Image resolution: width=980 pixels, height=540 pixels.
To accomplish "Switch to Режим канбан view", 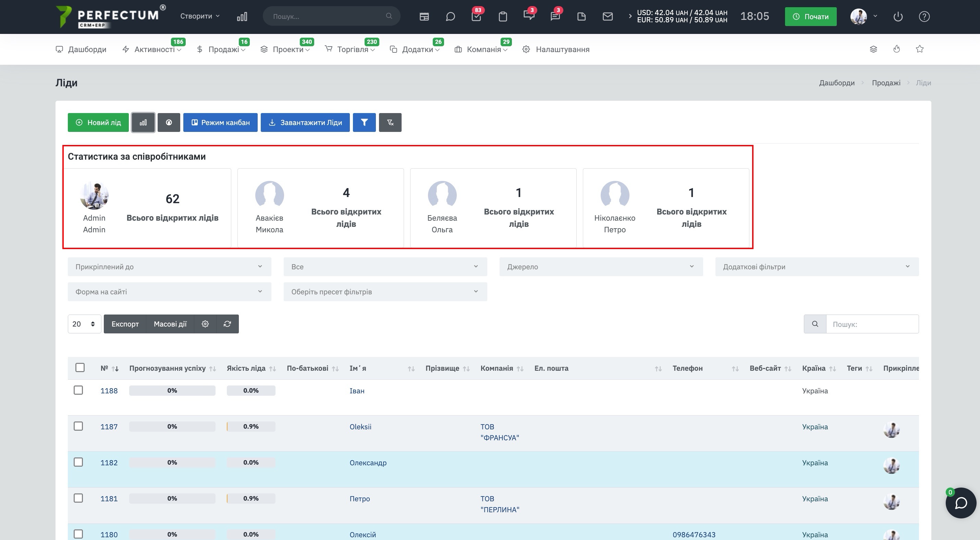I will 220,122.
